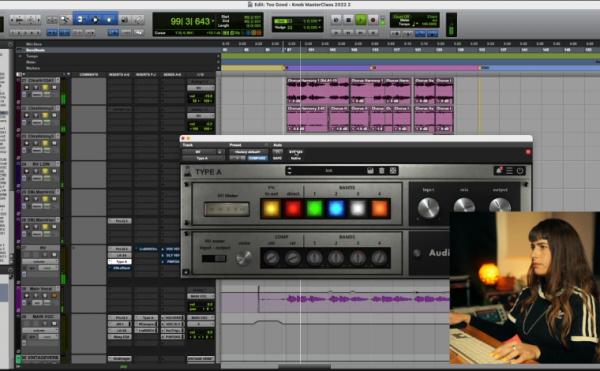Click the transport Record button
Image resolution: width=600 pixels, height=371 pixels.
(x=373, y=20)
